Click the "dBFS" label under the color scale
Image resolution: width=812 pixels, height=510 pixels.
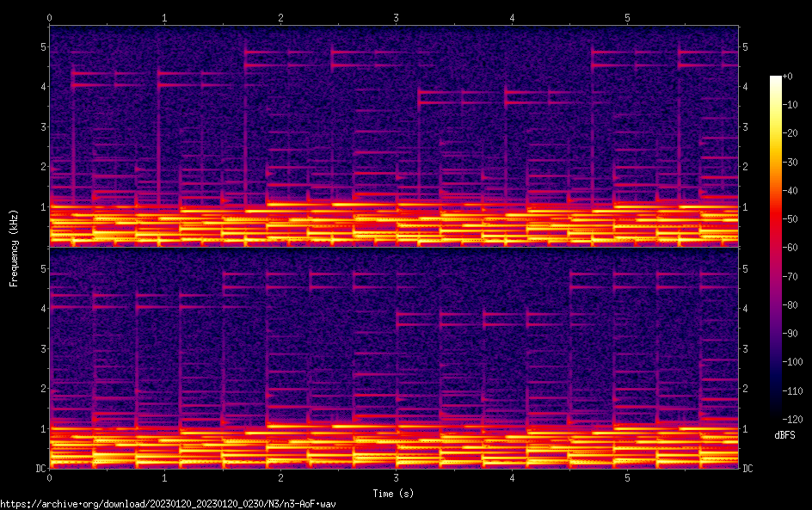[x=784, y=436]
